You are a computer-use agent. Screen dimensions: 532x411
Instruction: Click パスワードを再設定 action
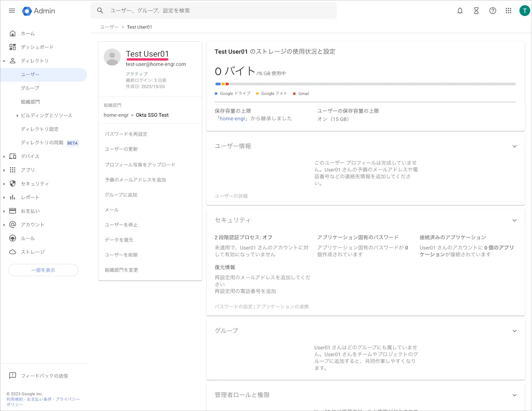[x=126, y=134]
